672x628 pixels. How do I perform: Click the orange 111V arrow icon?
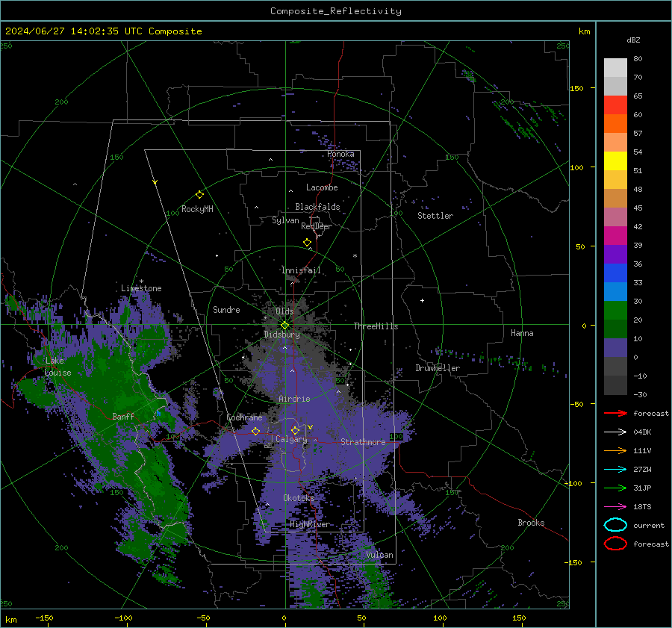(x=615, y=450)
